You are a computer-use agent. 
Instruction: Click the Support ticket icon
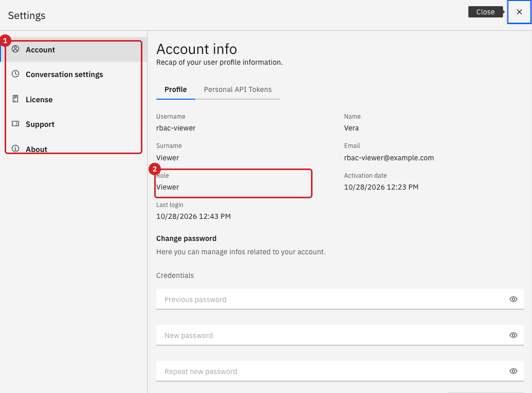[x=15, y=124]
